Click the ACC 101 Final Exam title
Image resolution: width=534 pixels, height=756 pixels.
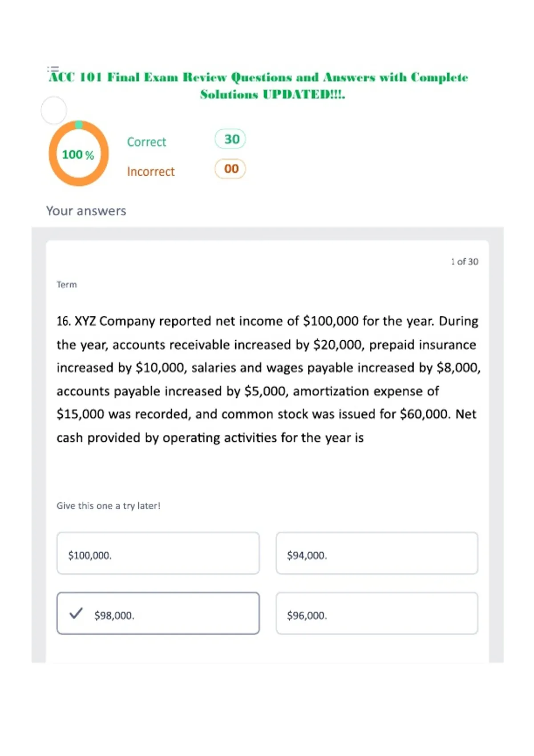[x=259, y=77]
